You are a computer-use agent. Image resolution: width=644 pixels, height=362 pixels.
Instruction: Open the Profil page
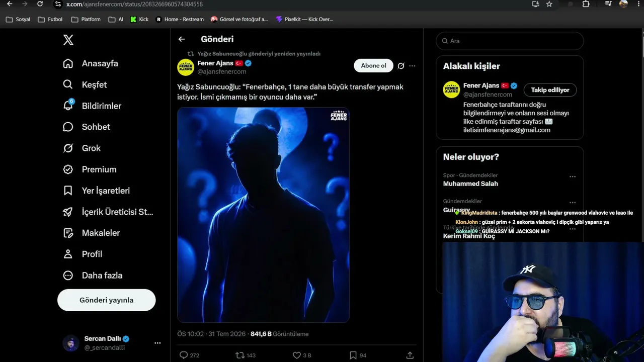83,254
